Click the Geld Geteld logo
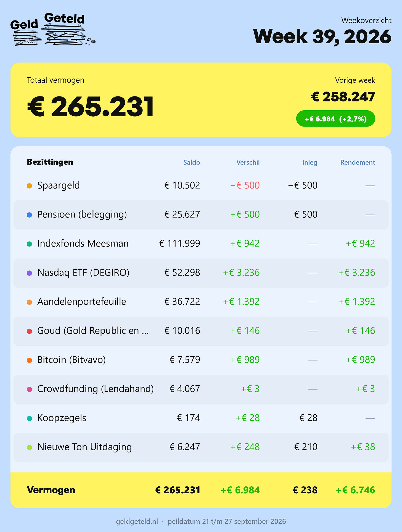Screen dimensions: 402x532 coord(52,29)
